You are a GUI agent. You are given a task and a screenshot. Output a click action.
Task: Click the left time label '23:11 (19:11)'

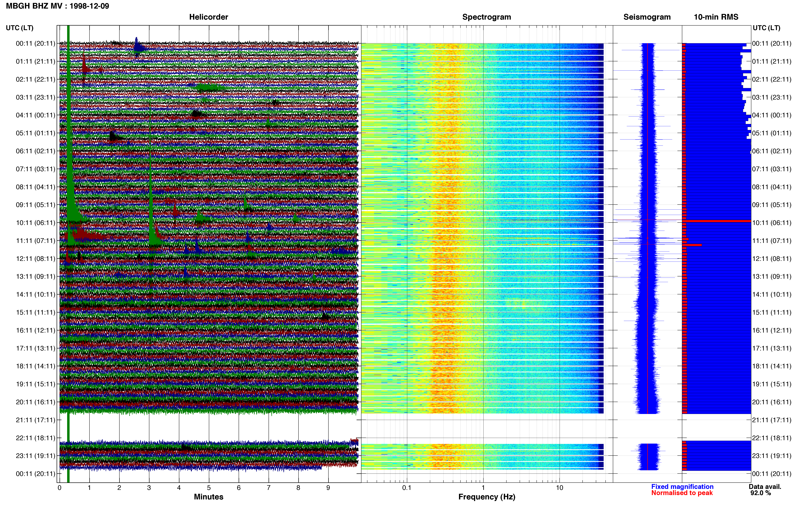click(36, 456)
